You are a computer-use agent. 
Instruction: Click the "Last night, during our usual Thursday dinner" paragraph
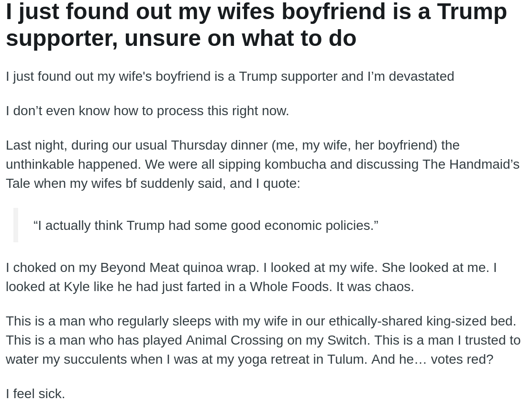262,164
